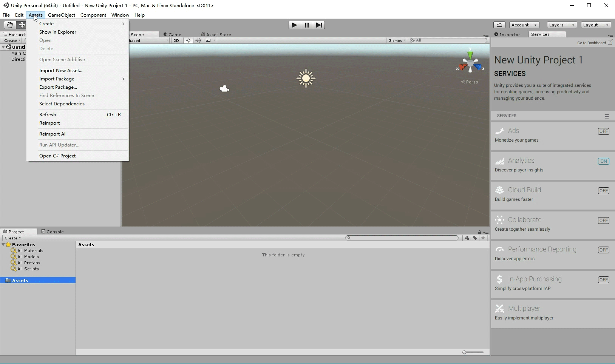Toggle Cloud Build OFF switch
The image size is (615, 364).
pyautogui.click(x=603, y=191)
